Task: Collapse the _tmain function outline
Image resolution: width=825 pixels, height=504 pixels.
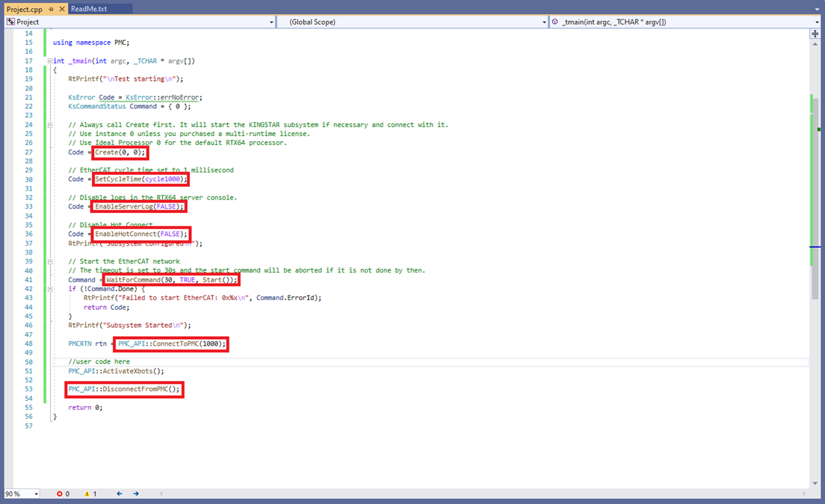Action: (x=49, y=61)
